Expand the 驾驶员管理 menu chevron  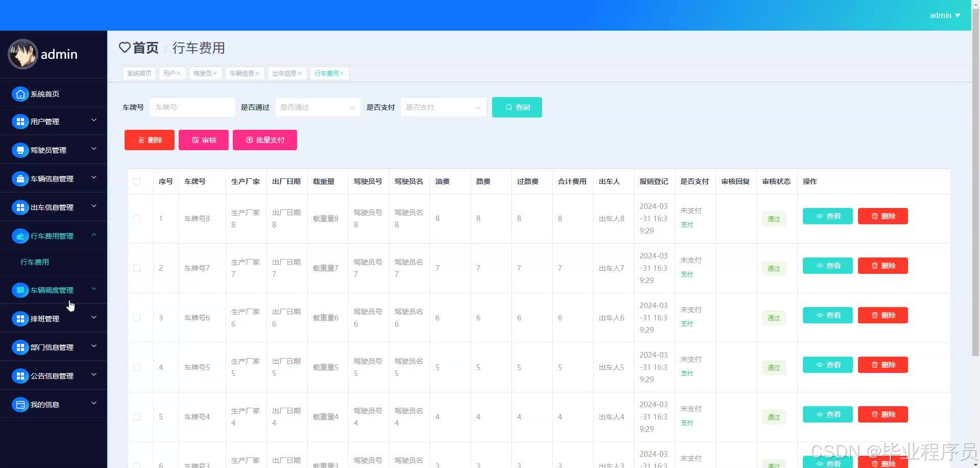[94, 149]
